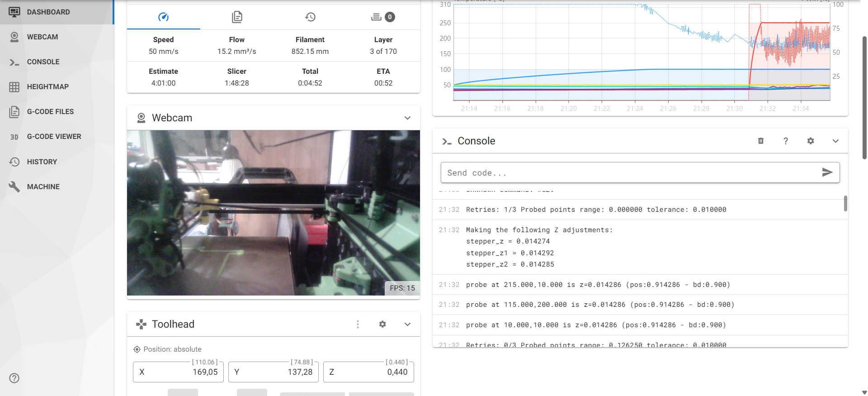Open Toolhead three-dot menu
The height and width of the screenshot is (396, 868).
pos(358,324)
